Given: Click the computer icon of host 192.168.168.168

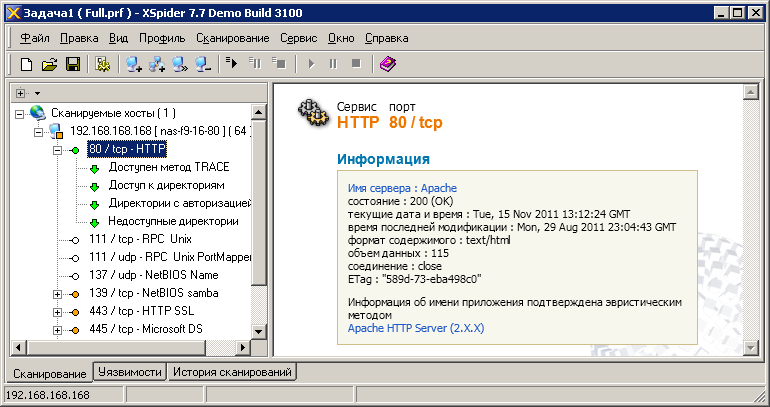Looking at the screenshot, I should (x=57, y=131).
